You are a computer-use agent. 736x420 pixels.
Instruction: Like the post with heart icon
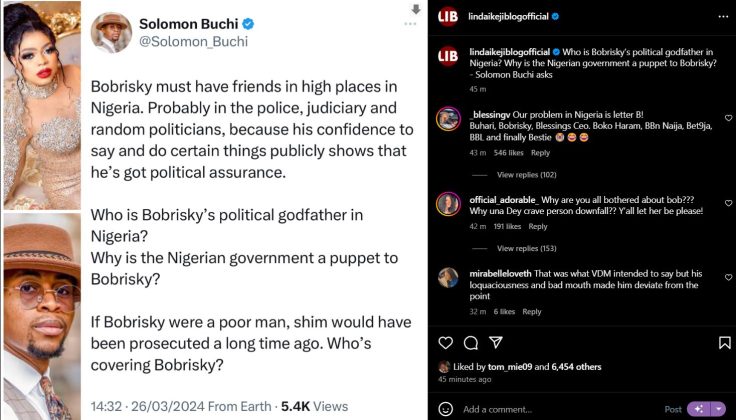[446, 342]
